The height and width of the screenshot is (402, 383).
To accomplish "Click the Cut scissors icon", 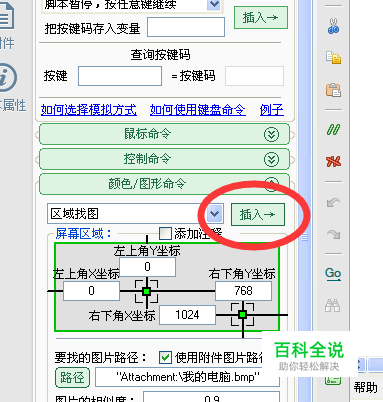I will [333, 26].
